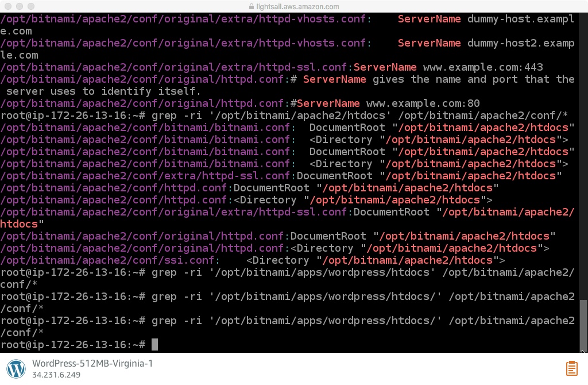Maximize the terminal window
The height and width of the screenshot is (385, 588).
tap(31, 6)
